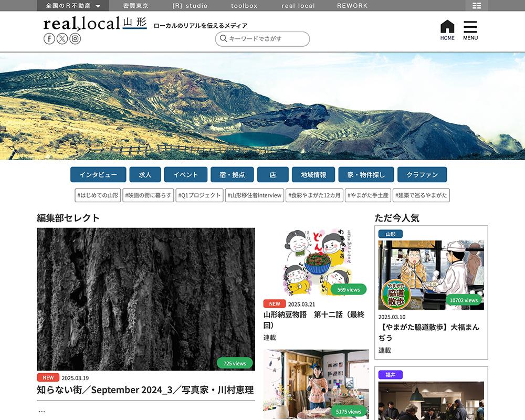This screenshot has width=525, height=420.
Task: Open the 福井 article photo thumbnail
Action: click(x=431, y=401)
